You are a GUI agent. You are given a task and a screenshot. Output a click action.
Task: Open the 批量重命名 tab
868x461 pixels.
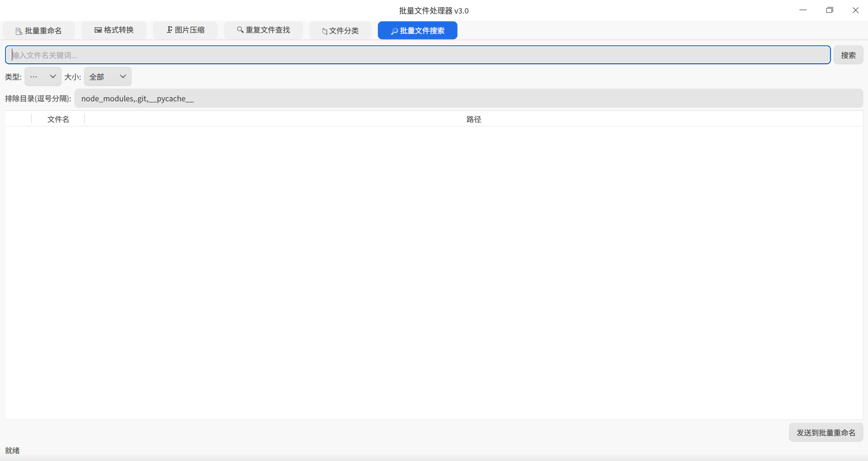(x=39, y=31)
